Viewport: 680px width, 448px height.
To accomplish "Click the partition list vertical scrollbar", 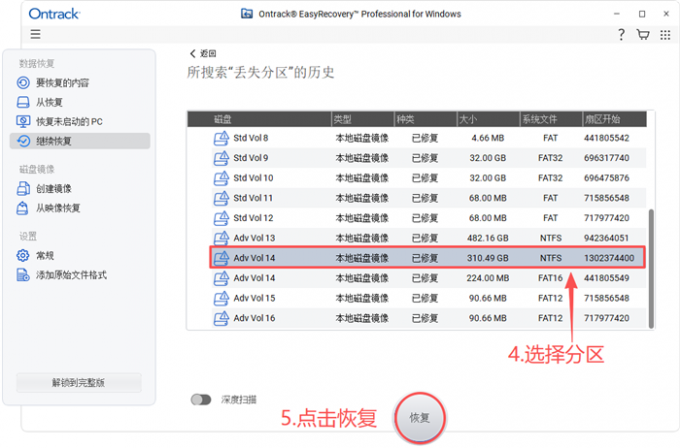I will point(651,269).
